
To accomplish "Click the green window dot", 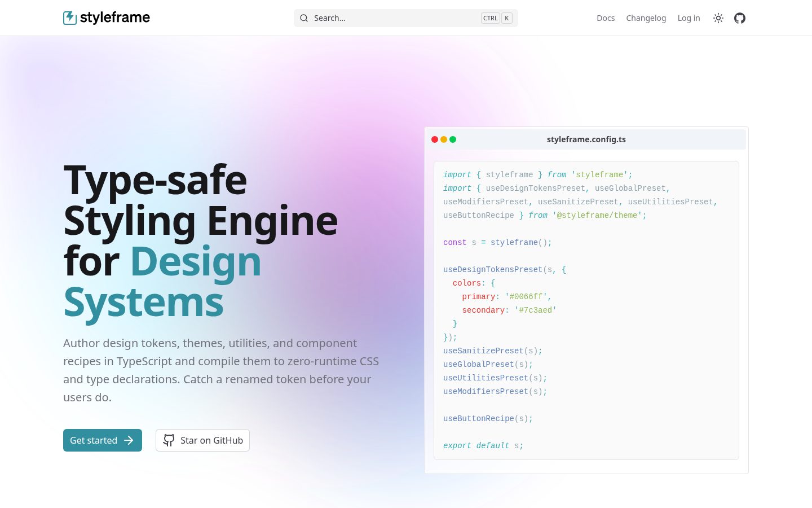I will click(453, 139).
